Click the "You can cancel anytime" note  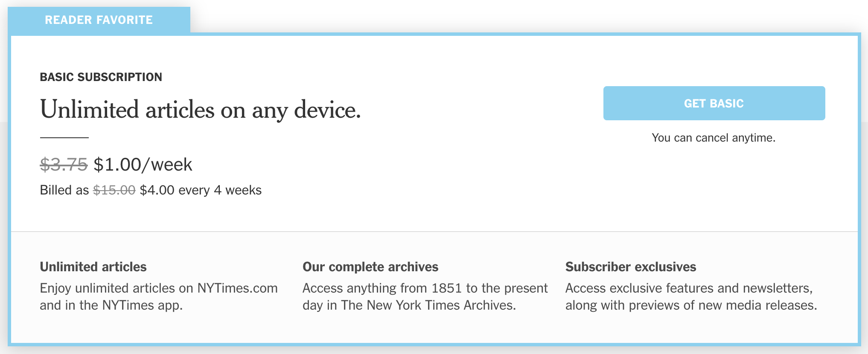(714, 138)
